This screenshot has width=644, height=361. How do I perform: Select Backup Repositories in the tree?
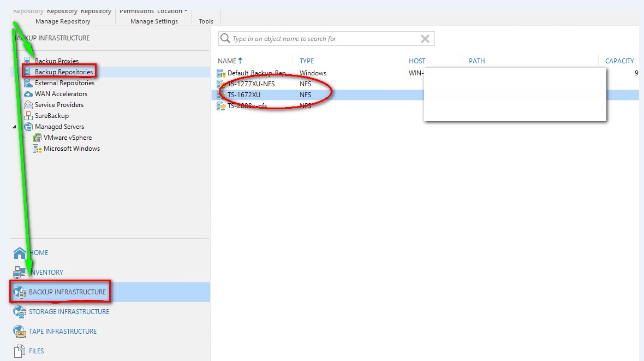[63, 72]
